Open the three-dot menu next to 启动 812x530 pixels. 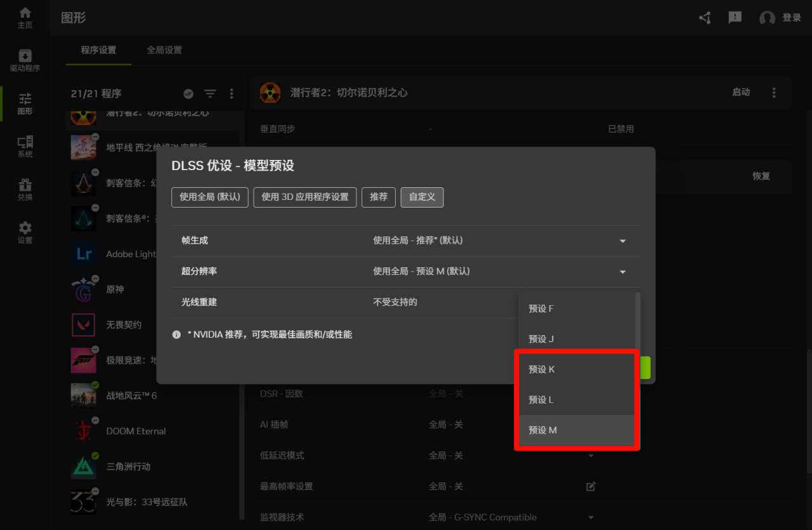click(x=774, y=93)
